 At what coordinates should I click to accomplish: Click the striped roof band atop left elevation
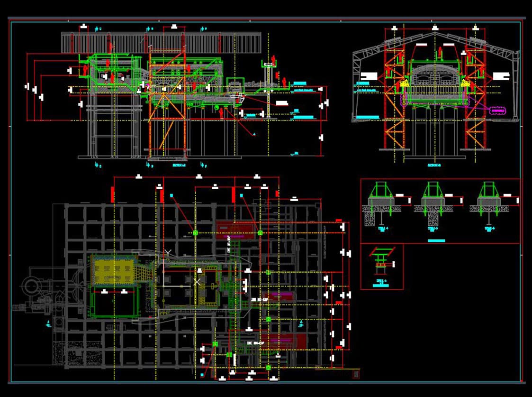[x=161, y=42]
